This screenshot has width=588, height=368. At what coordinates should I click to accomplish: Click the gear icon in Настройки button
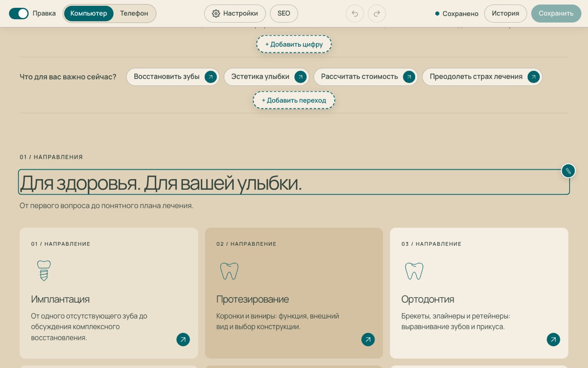(x=216, y=13)
